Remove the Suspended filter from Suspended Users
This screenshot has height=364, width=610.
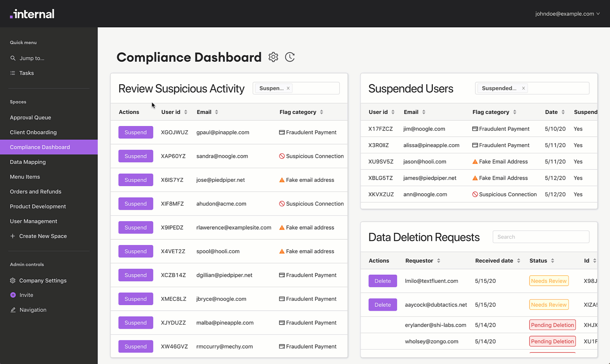pos(523,88)
